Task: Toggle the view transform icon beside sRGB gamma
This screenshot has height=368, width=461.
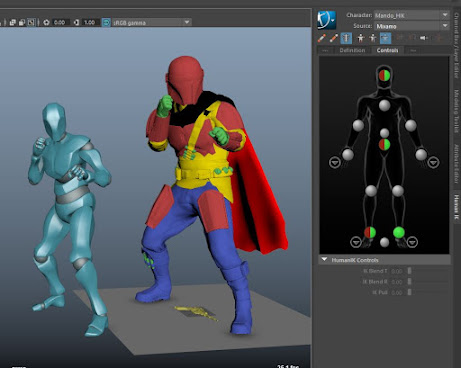Action: point(106,23)
